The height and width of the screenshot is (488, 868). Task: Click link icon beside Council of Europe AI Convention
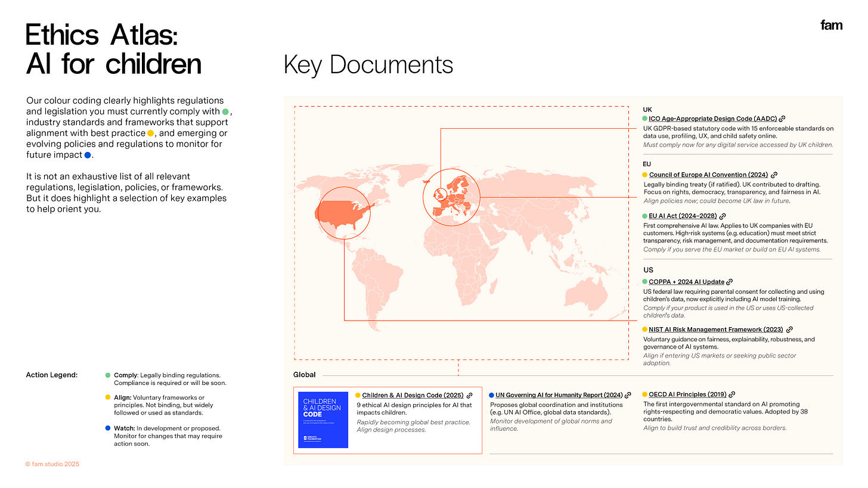(774, 175)
